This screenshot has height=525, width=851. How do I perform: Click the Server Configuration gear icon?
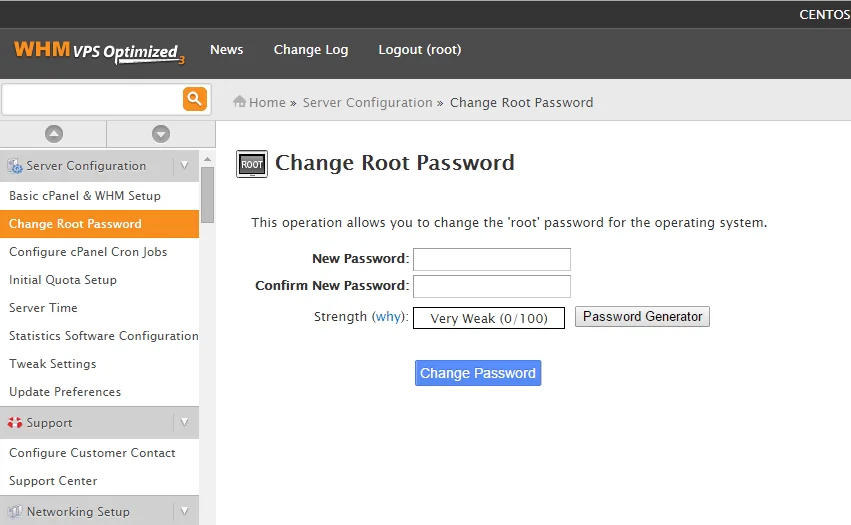15,166
